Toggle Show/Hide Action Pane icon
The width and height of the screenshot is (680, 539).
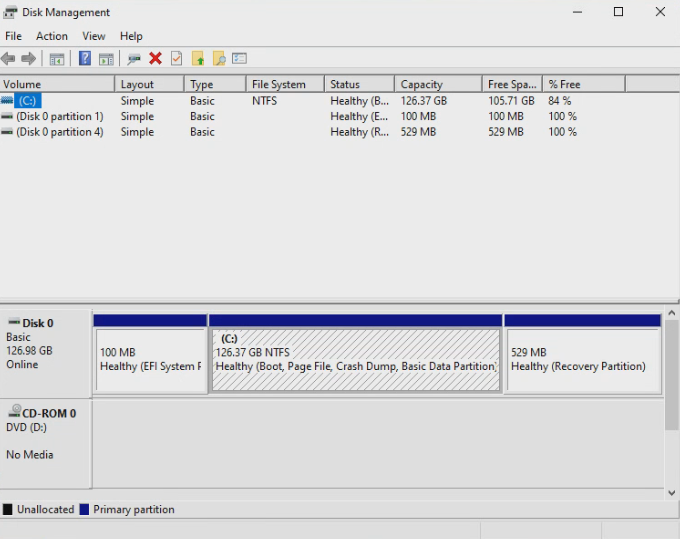pos(106,59)
